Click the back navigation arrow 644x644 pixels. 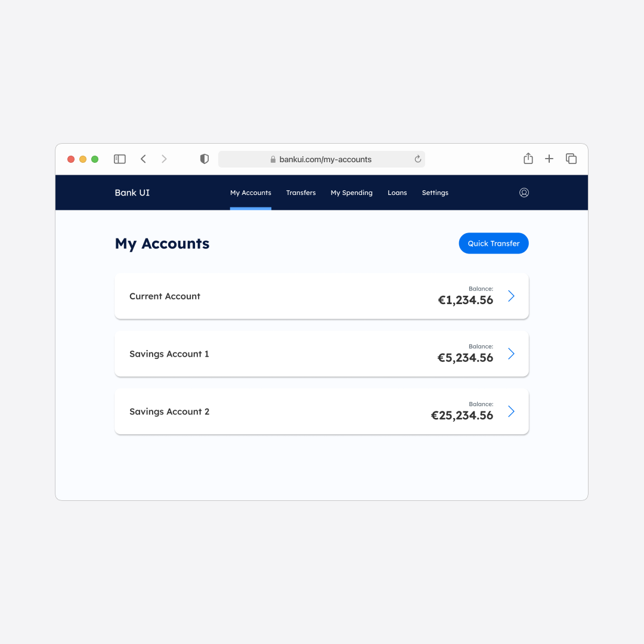[143, 159]
